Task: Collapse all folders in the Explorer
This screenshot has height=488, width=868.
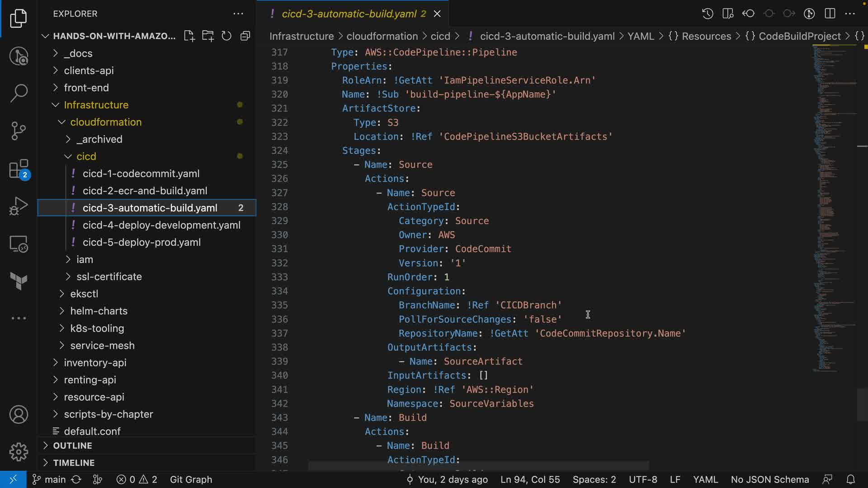Action: click(245, 36)
